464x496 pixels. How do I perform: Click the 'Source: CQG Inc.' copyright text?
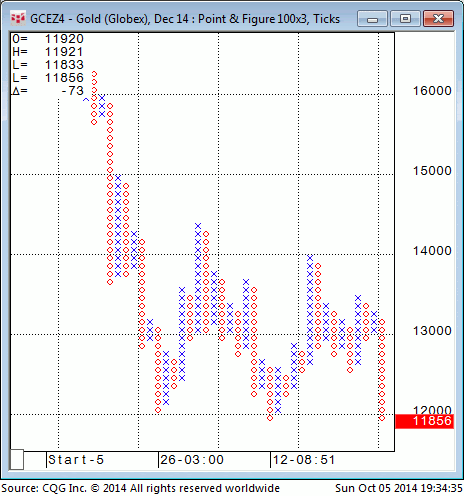pos(140,488)
